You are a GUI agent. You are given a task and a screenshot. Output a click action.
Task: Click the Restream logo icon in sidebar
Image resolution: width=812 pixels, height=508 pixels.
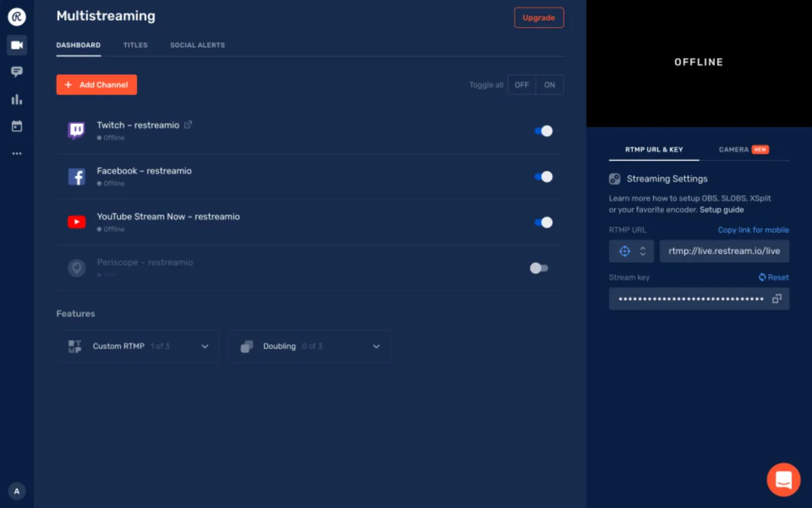(x=17, y=17)
